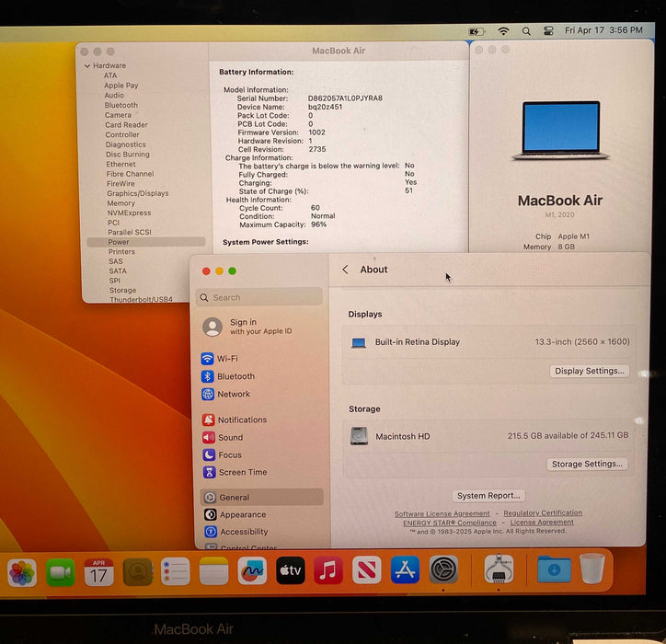This screenshot has width=666, height=644.
Task: Open News app in the Dock
Action: tap(366, 570)
